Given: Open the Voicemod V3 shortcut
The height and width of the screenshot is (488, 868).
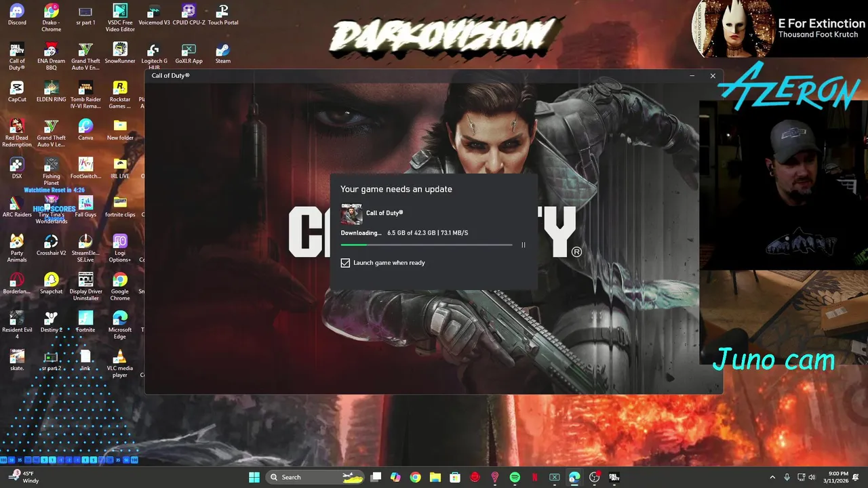Looking at the screenshot, I should [154, 15].
